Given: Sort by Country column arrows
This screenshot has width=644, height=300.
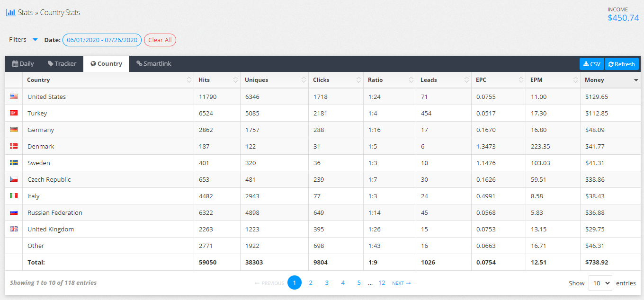Looking at the screenshot, I should click(189, 80).
